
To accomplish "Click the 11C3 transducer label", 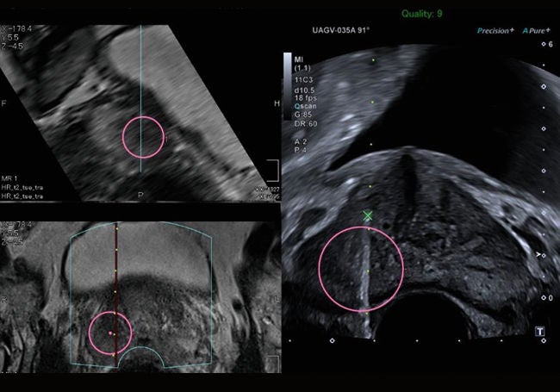I will tap(303, 79).
